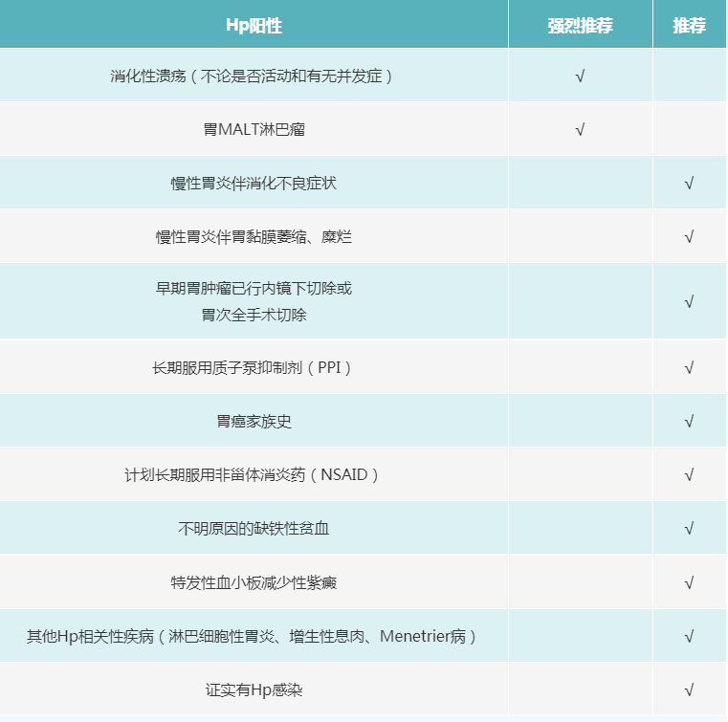Click the Hp阳性 column header

[254, 26]
